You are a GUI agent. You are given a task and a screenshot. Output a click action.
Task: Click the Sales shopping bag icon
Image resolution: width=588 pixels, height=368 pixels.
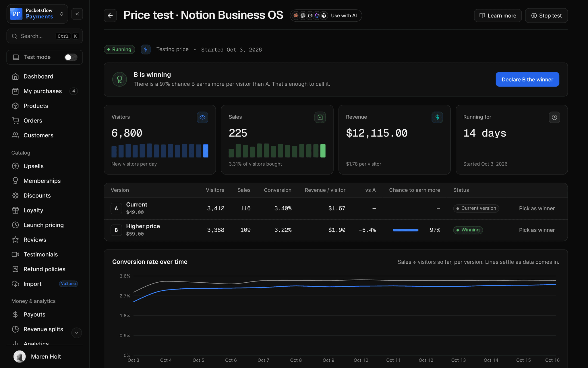320,117
